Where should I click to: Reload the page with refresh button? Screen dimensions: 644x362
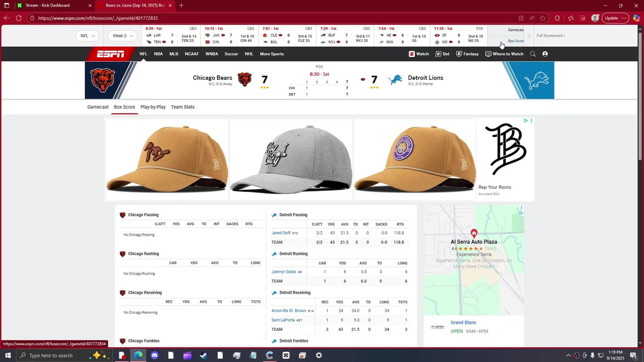19,18
